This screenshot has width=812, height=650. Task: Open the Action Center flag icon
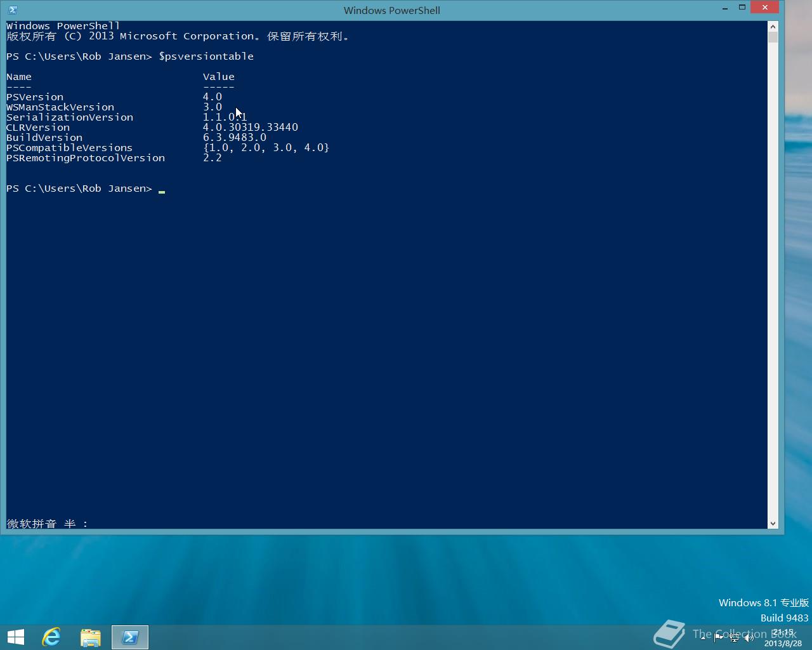point(718,638)
